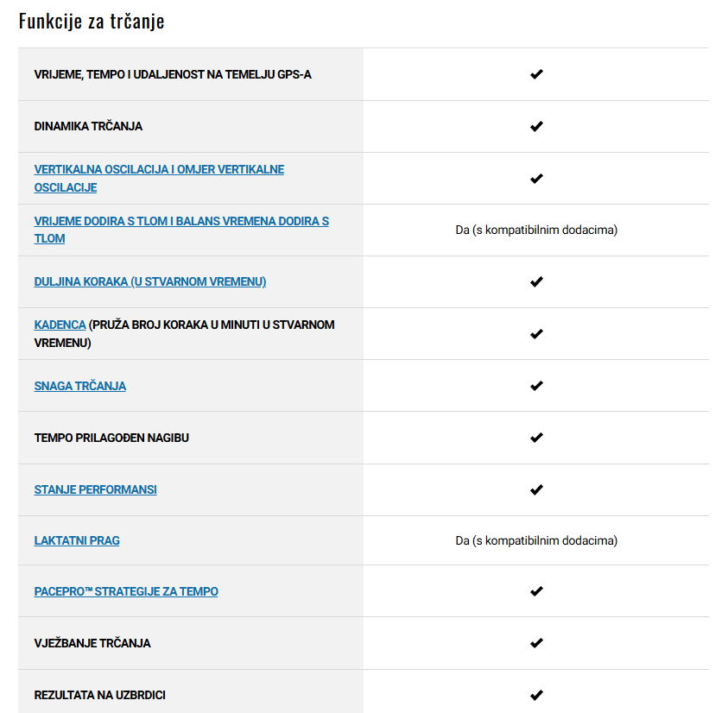Click the checkmark beside Rezultata na uzbrdici
Screen dimensions: 728x713
coord(536,696)
